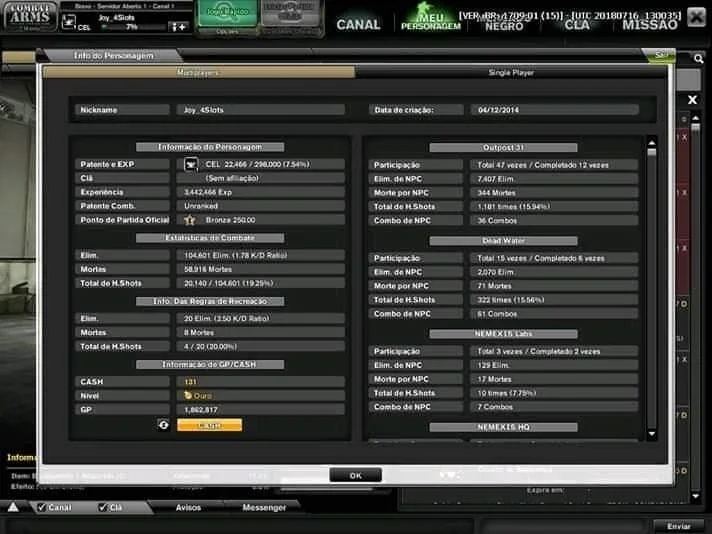Click the green highlighted shop banner icon
This screenshot has width=712, height=534.
227,14
